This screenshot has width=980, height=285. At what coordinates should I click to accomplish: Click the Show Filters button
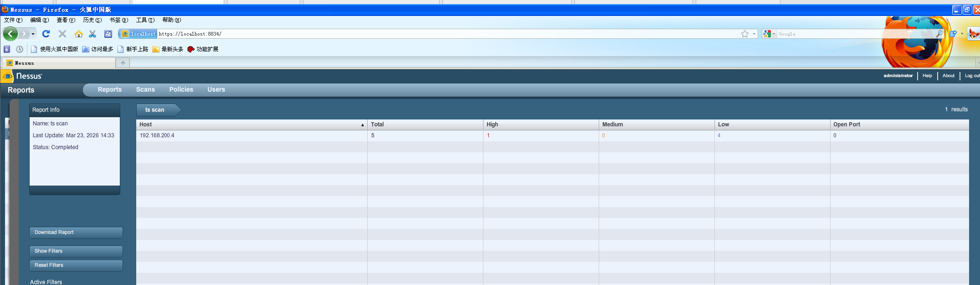pos(76,251)
